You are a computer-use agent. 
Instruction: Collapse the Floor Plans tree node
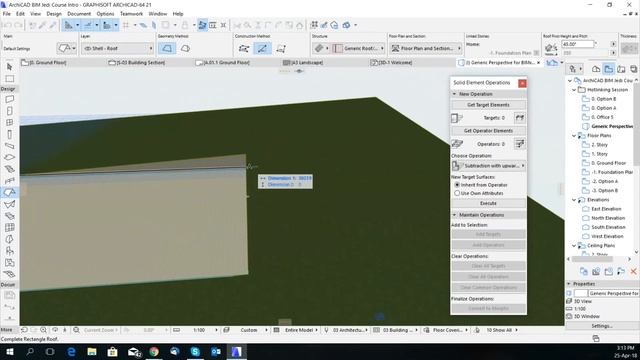click(574, 136)
